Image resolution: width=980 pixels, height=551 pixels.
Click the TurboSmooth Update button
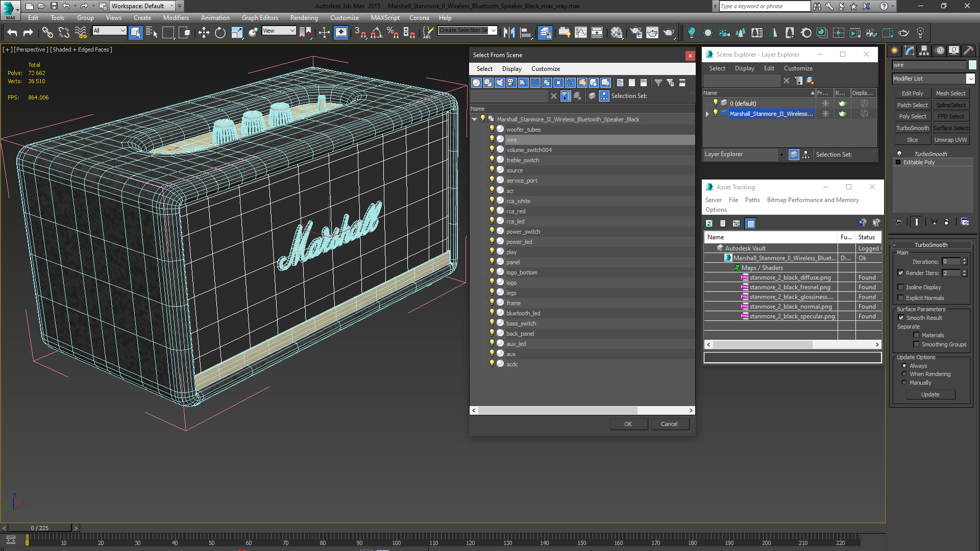pyautogui.click(x=930, y=394)
